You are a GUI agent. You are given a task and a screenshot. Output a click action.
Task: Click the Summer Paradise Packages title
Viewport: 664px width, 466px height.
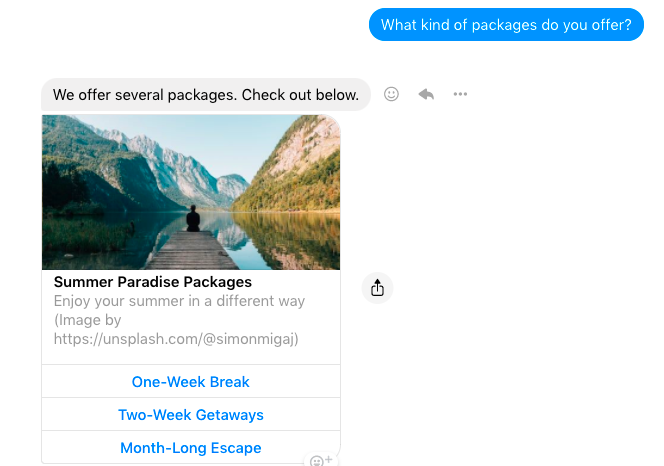153,282
